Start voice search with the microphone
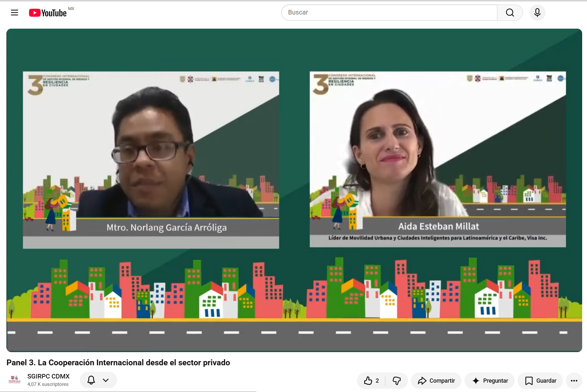587x392 pixels. click(537, 13)
